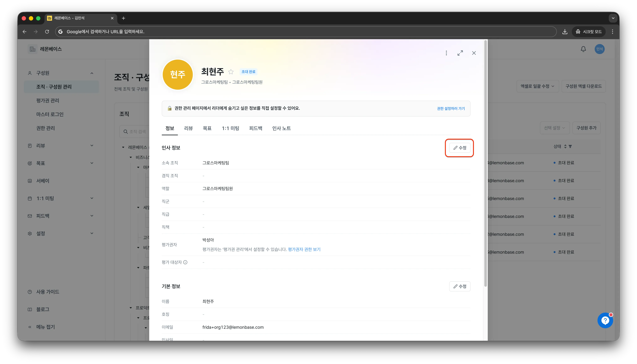The height and width of the screenshot is (364, 637).
Task: Sort the 상태 column with the sort arrows
Action: [x=565, y=147]
